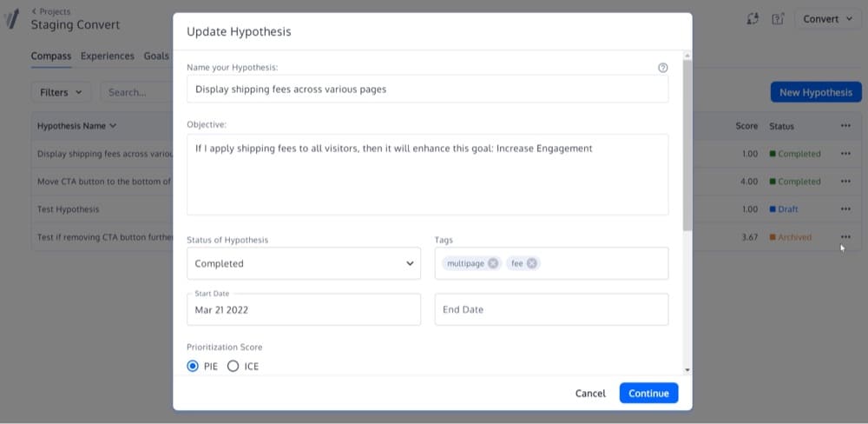Cancel the Update Hypothesis dialog
Screen dimensions: 868x424
coord(590,393)
